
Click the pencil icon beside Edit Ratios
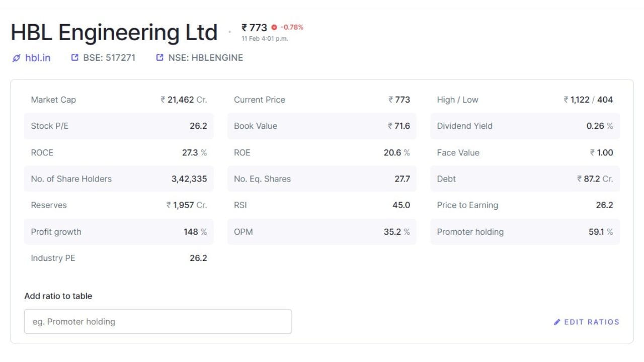(557, 322)
